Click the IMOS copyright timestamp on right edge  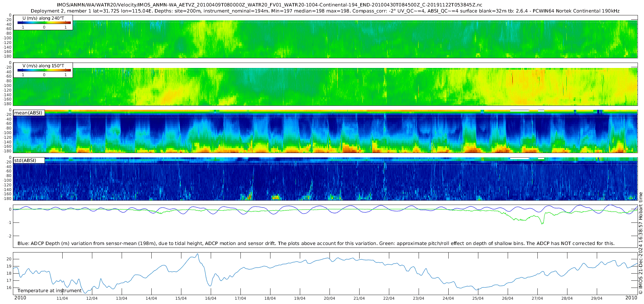[x=640, y=243]
